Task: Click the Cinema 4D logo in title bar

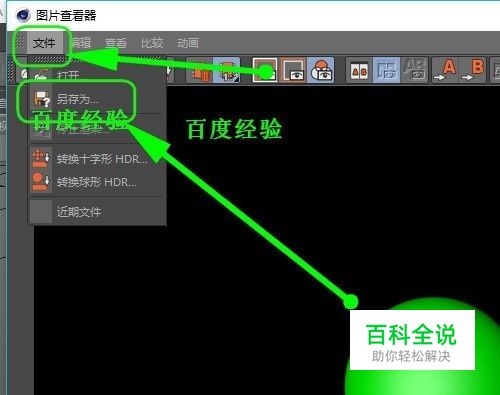Action: click(23, 15)
